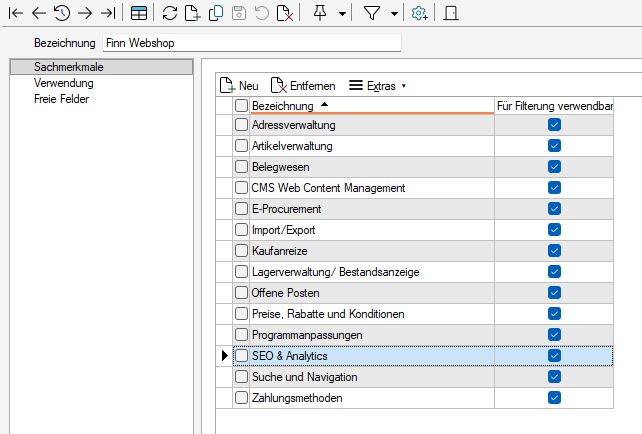
Task: Copy record toolbar icon
Action: (x=216, y=13)
